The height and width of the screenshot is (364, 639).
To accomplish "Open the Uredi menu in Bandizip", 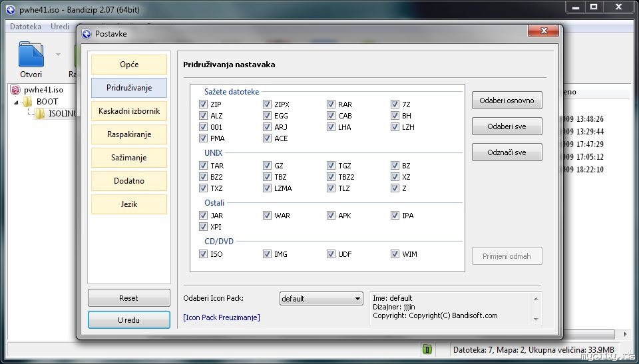I will [60, 27].
